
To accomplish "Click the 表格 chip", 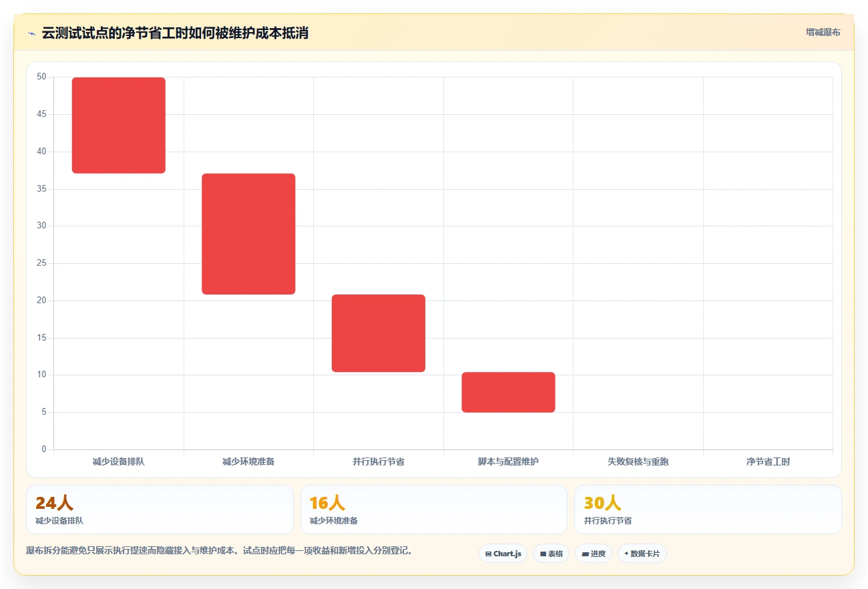I will pyautogui.click(x=551, y=554).
